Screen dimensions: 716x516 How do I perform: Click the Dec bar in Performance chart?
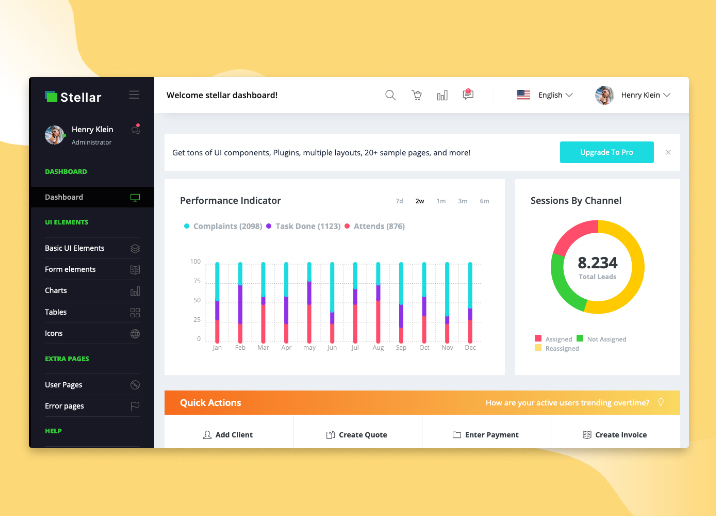coord(470,302)
